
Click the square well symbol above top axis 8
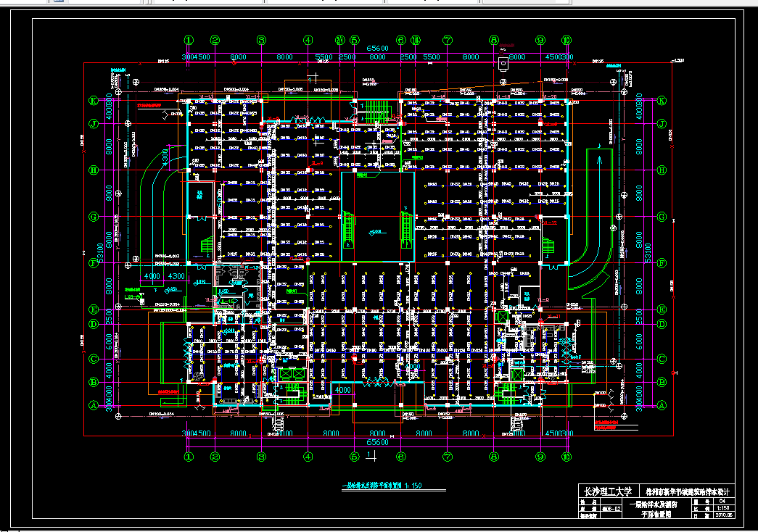click(503, 63)
